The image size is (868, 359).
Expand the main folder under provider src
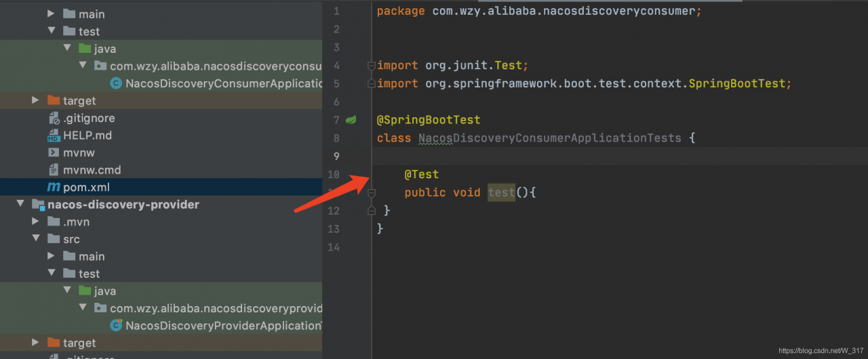[x=51, y=256]
